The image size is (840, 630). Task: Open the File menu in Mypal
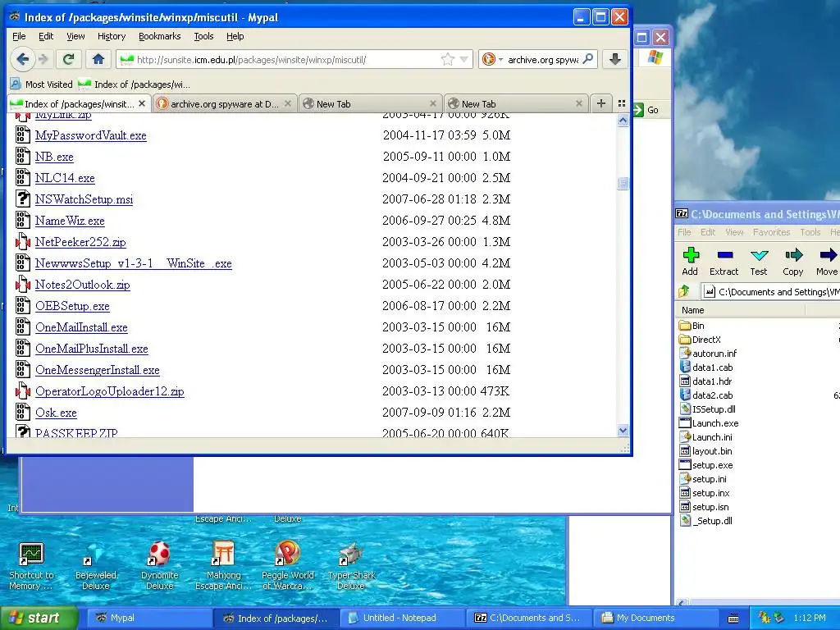tap(19, 36)
